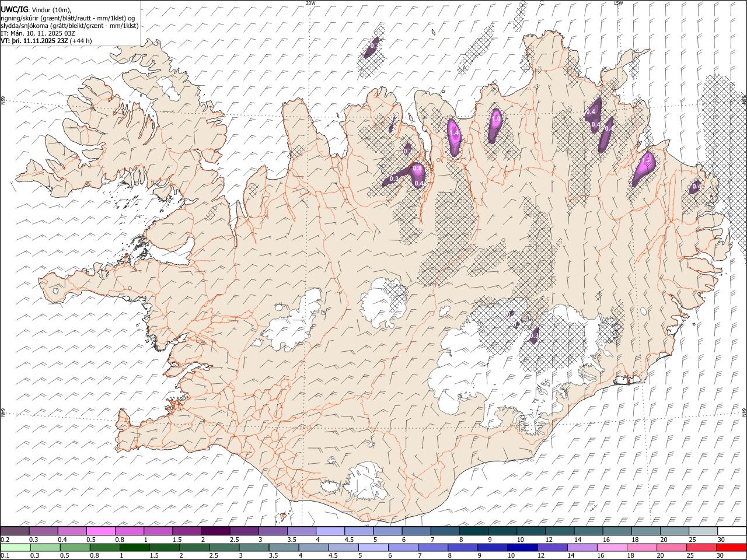Pick upper-scale orchid swatch starting at 0.4
The image size is (747, 560).
pos(72,531)
